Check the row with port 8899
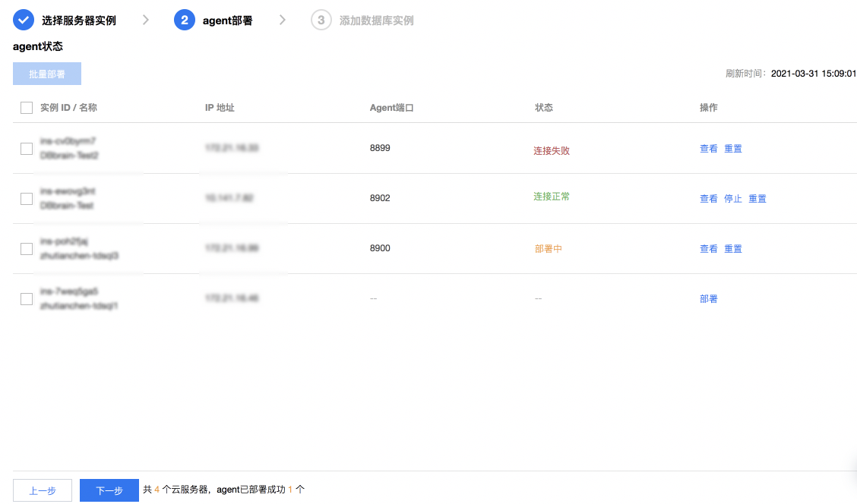 pyautogui.click(x=27, y=149)
